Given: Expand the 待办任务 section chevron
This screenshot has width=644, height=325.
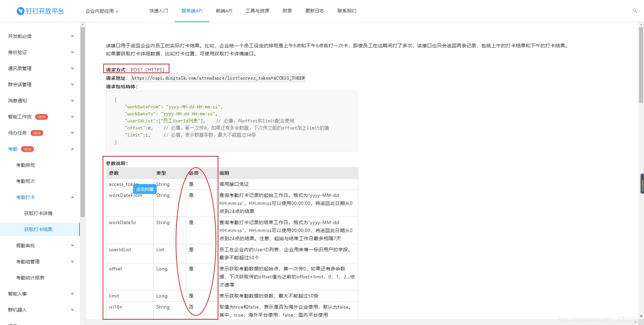Looking at the screenshot, I should [x=72, y=133].
